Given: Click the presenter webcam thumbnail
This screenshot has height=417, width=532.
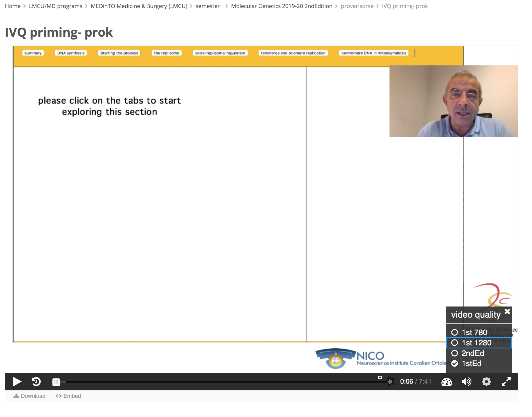Looking at the screenshot, I should point(453,101).
